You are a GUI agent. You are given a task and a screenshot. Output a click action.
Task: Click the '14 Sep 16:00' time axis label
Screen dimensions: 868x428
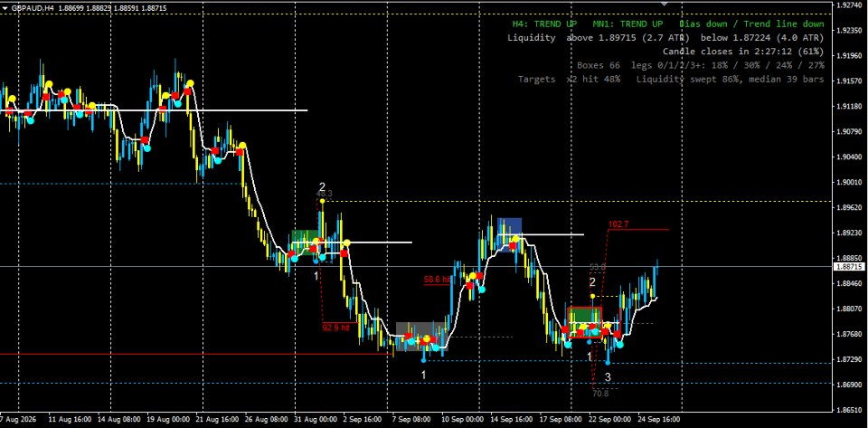pos(513,419)
